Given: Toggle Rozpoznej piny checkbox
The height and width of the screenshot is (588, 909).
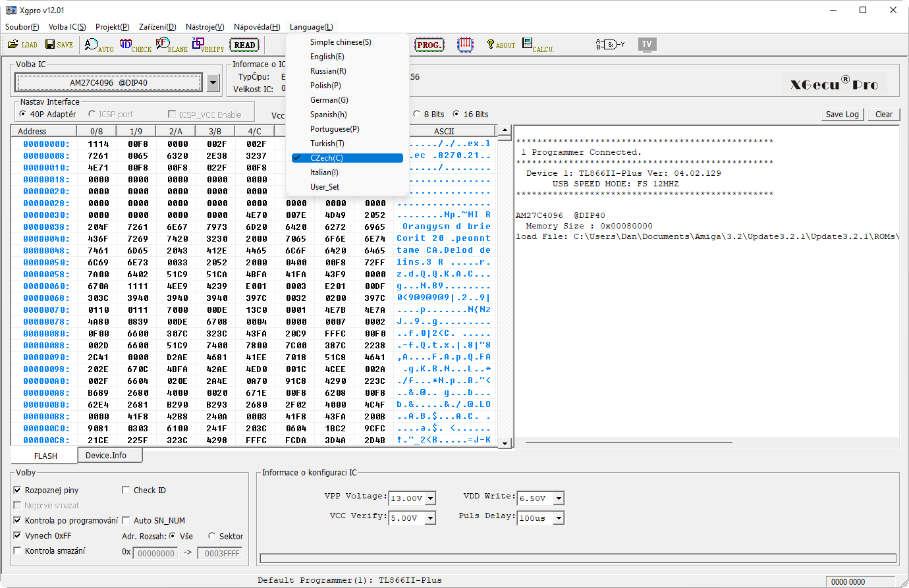Looking at the screenshot, I should tap(46, 490).
